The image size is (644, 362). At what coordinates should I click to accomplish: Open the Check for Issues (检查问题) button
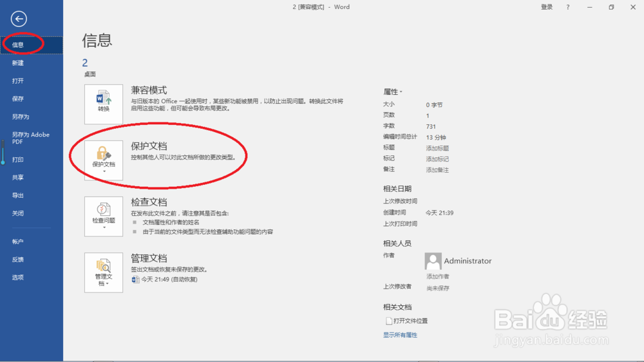point(104,216)
